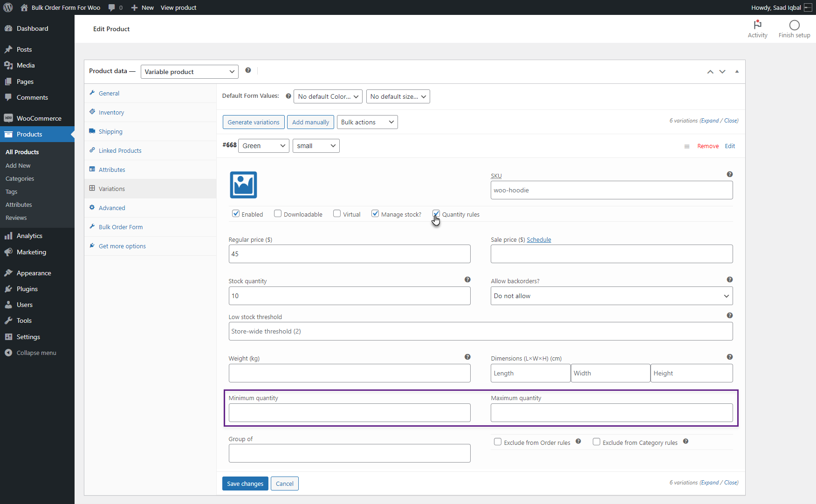Open the General tab

coord(150,93)
